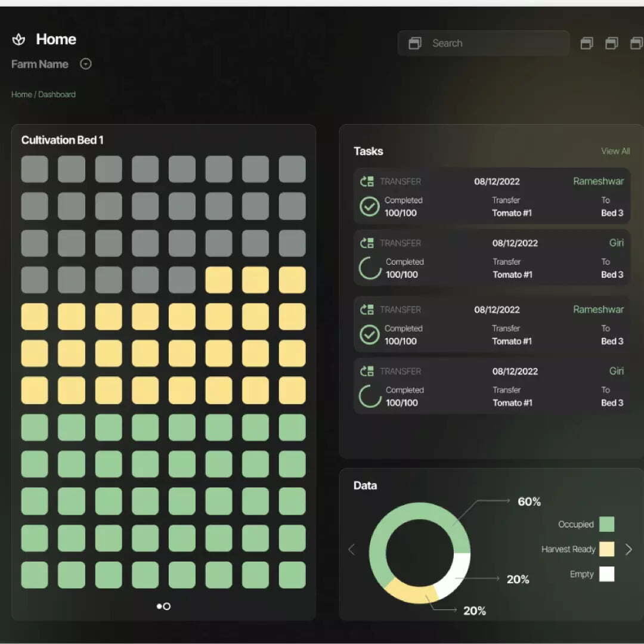Screen dimensions: 644x644
Task: Click the lotus logo beside Home
Action: (x=18, y=39)
